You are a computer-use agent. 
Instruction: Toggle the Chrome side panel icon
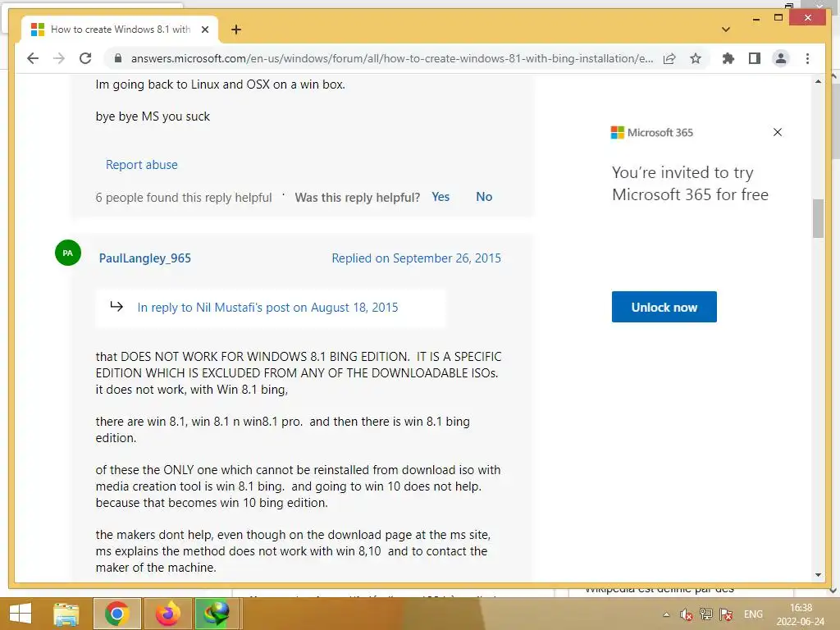(755, 58)
